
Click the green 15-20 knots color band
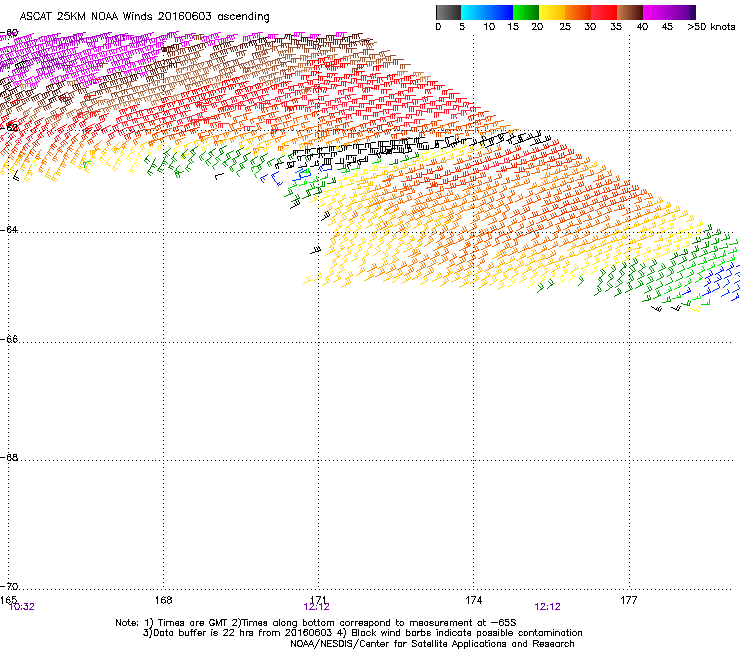tap(526, 12)
